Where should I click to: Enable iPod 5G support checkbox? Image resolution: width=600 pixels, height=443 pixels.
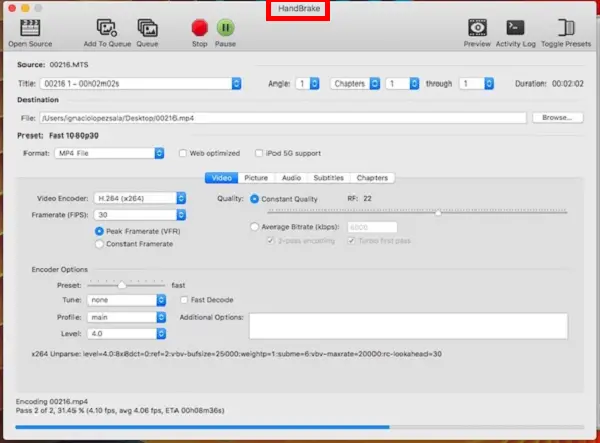tap(259, 153)
